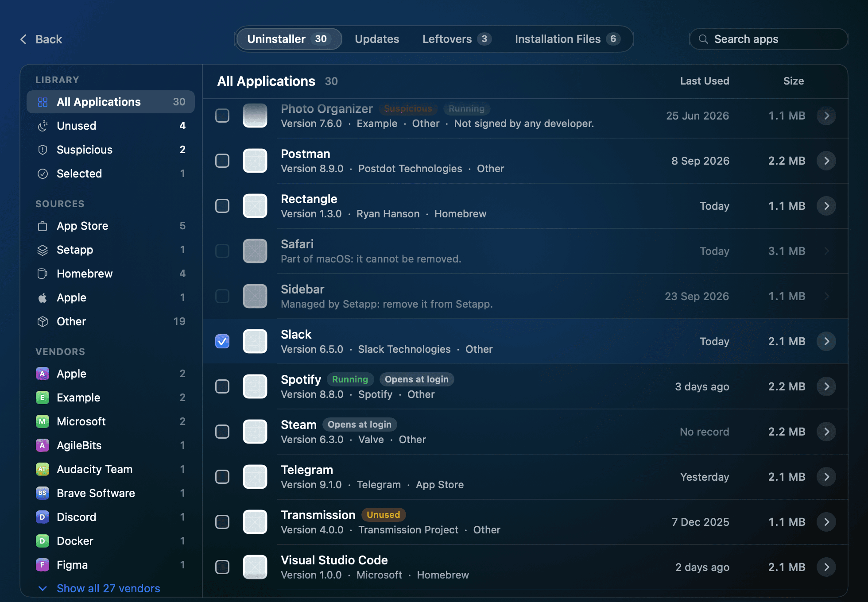868x602 pixels.
Task: Click the Figma vendor badge icon
Action: point(43,565)
